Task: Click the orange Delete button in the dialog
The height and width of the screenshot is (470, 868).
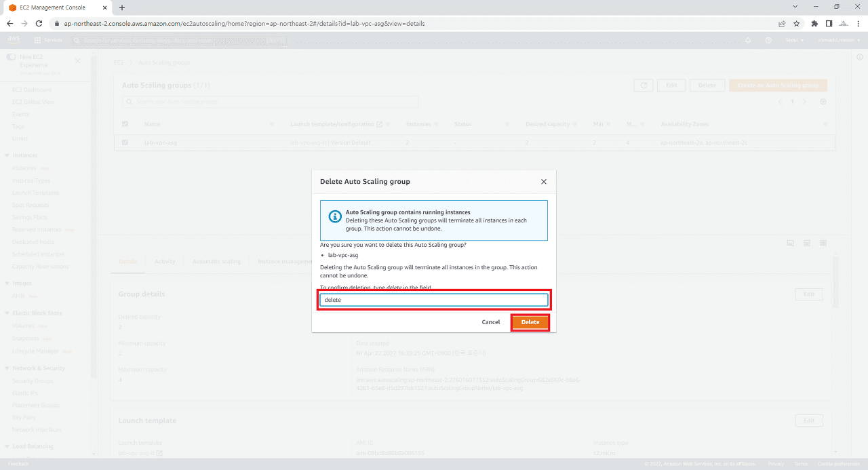Action: coord(530,322)
